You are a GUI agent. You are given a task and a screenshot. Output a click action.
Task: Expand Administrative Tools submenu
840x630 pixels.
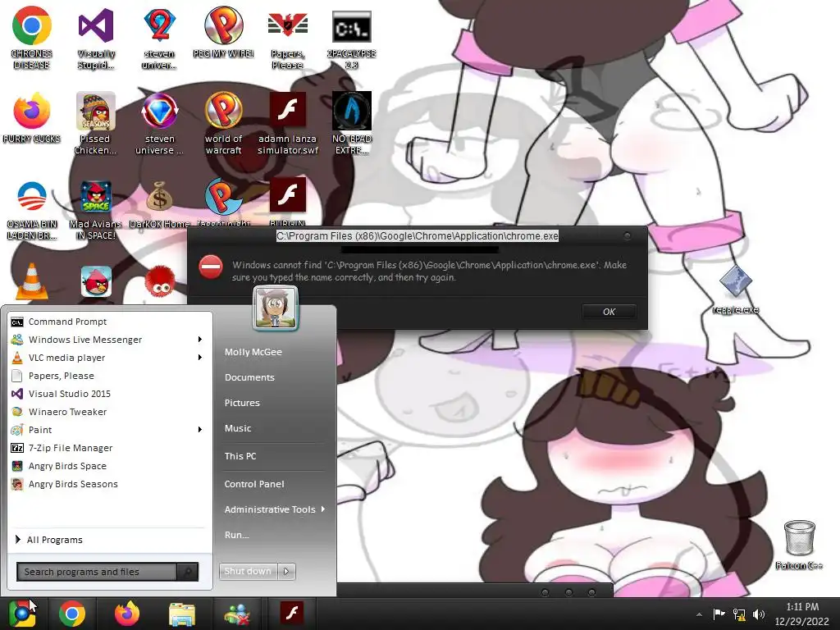click(x=323, y=509)
